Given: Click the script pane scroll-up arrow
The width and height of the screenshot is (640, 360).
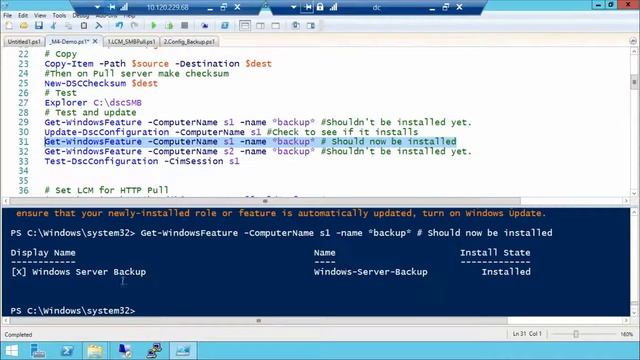Looking at the screenshot, I should click(x=634, y=52).
